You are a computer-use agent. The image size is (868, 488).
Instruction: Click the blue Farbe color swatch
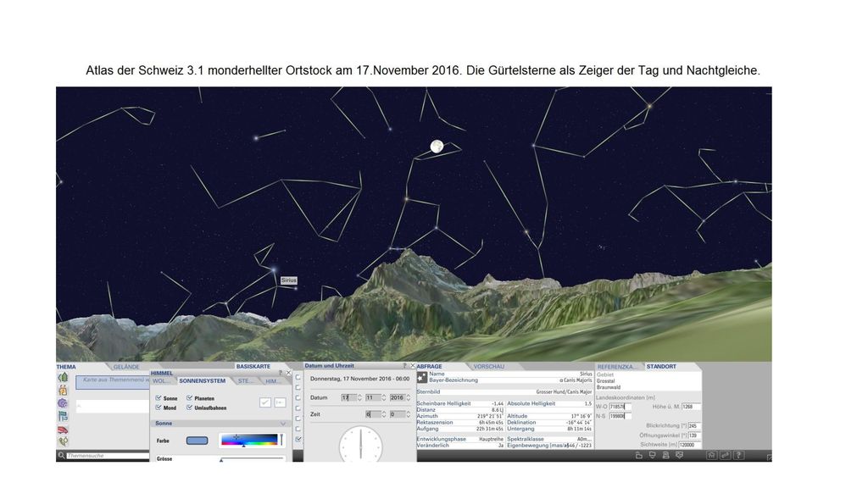(x=197, y=441)
